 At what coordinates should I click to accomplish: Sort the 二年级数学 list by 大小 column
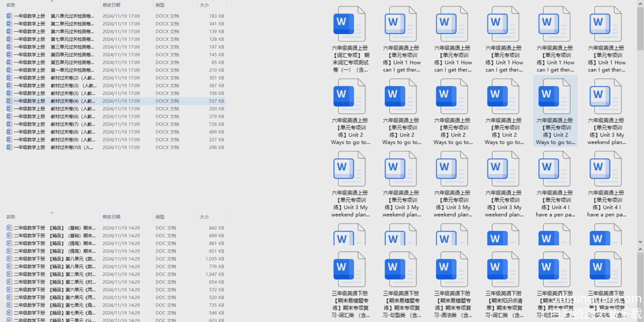(x=204, y=217)
